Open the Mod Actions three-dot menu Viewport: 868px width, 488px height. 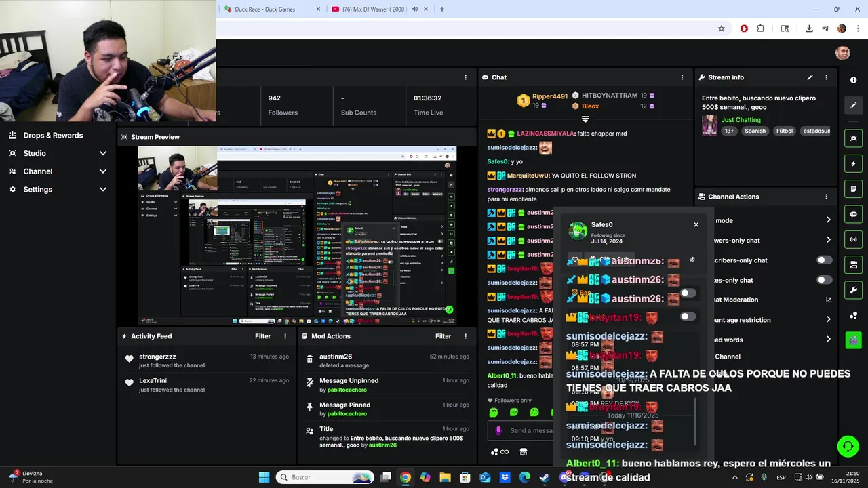tap(465, 336)
